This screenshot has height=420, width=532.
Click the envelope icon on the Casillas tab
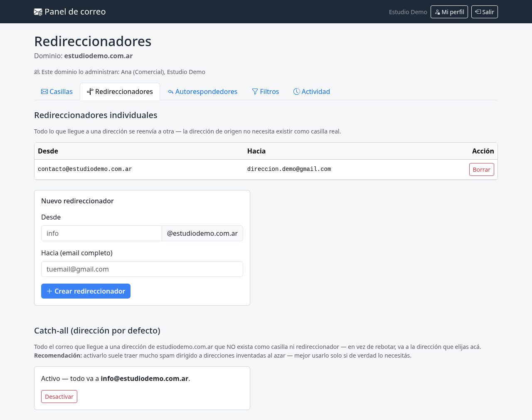coord(44,91)
